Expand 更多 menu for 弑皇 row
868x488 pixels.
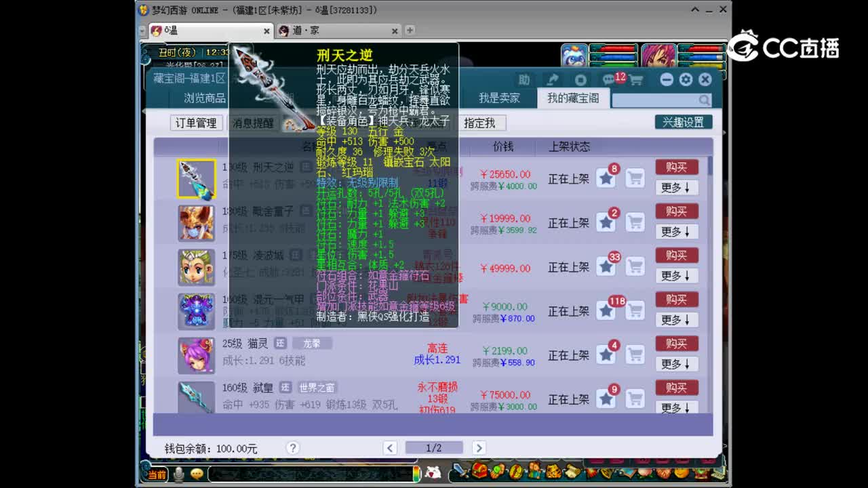click(676, 407)
